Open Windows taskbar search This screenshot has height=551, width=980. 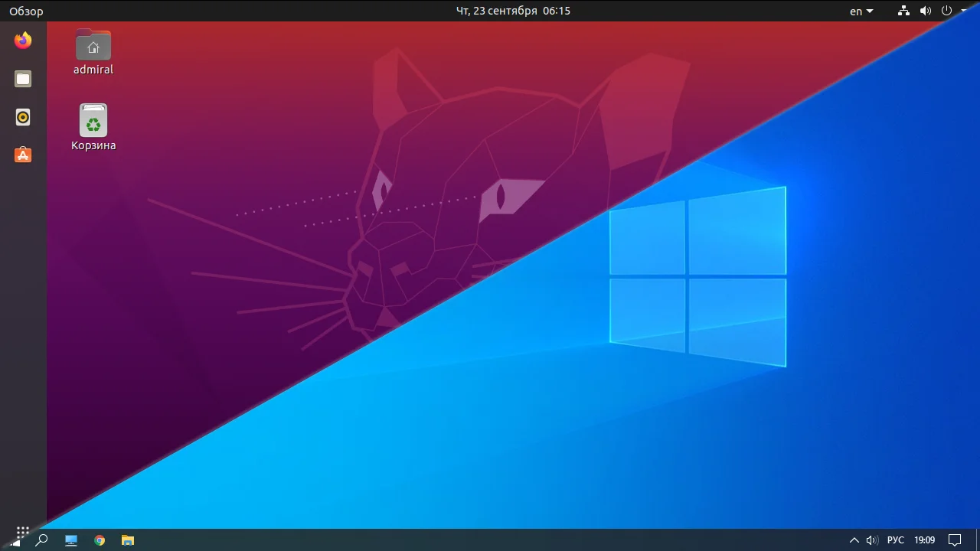pyautogui.click(x=42, y=540)
